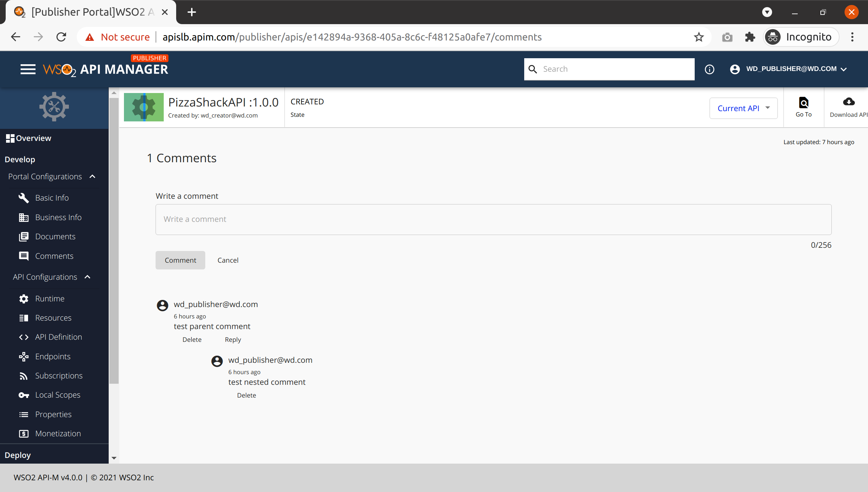Open the Comments section icon
This screenshot has width=868, height=492.
pos(23,256)
